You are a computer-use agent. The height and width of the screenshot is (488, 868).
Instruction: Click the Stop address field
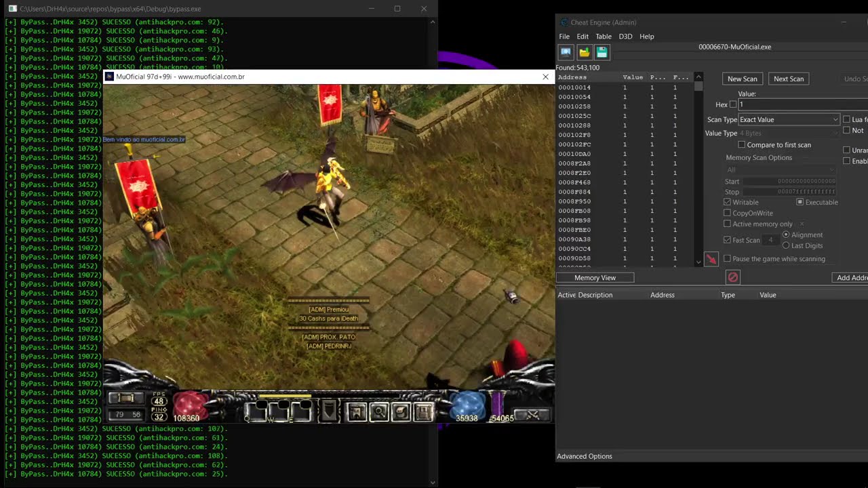[x=789, y=192]
